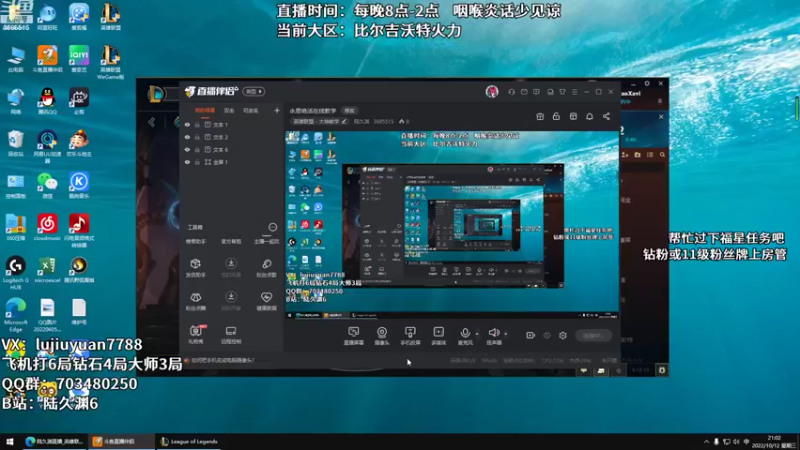Add a phone screen cast source
Screen dimensions: 800x450
click(410, 336)
